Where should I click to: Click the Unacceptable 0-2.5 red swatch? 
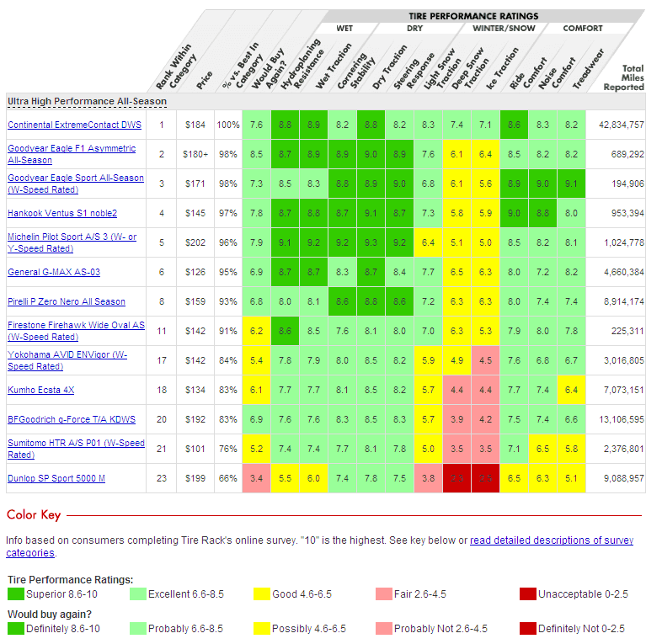coord(528,594)
